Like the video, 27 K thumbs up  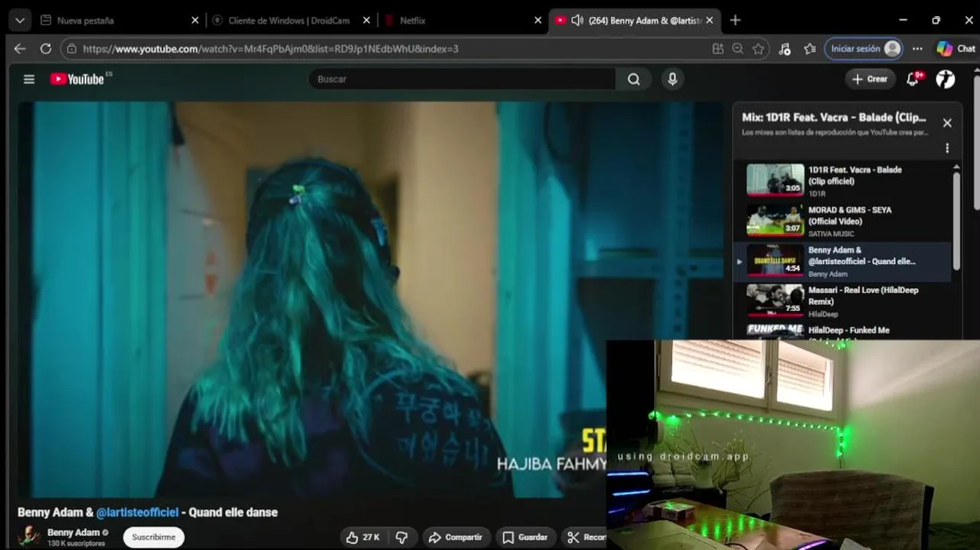[x=363, y=537]
